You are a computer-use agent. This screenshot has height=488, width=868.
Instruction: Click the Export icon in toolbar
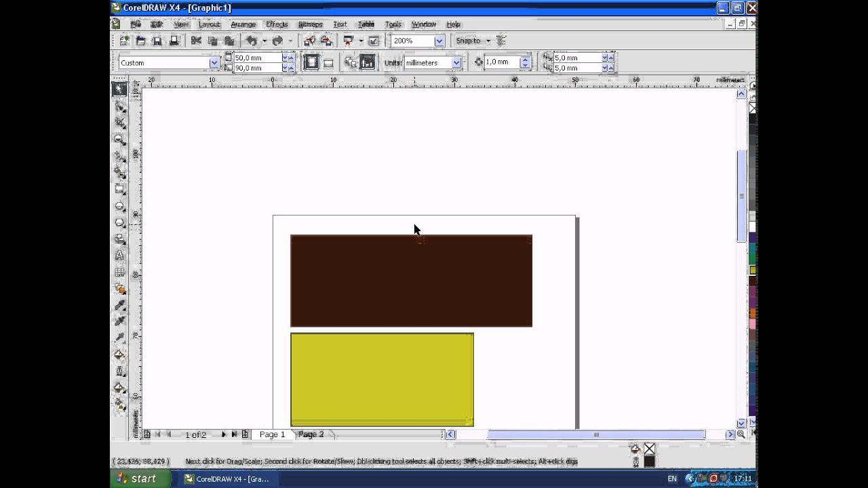(326, 41)
